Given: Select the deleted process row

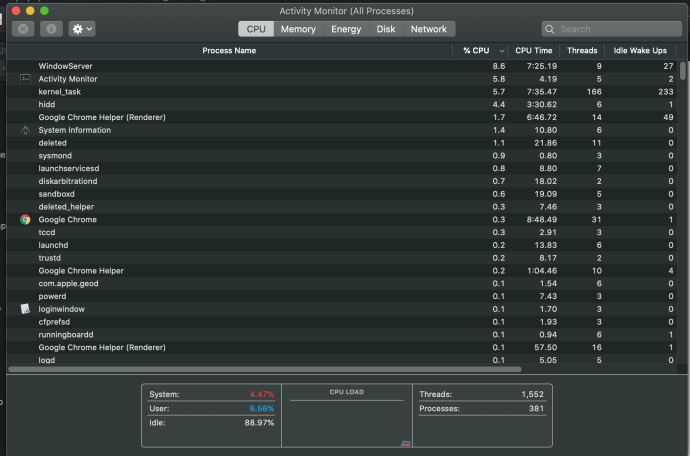Looking at the screenshot, I should click(342, 143).
